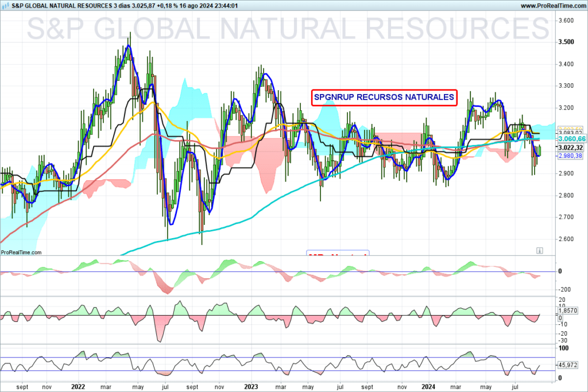The height and width of the screenshot is (392, 588).
Task: Click the candlestick chart icon in title bar
Action: tap(5, 6)
